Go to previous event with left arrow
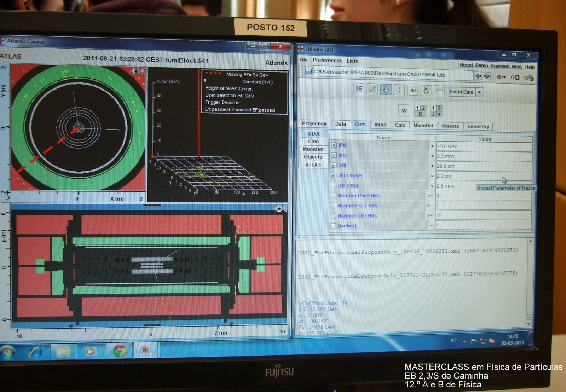The width and height of the screenshot is (566, 392). point(478,76)
